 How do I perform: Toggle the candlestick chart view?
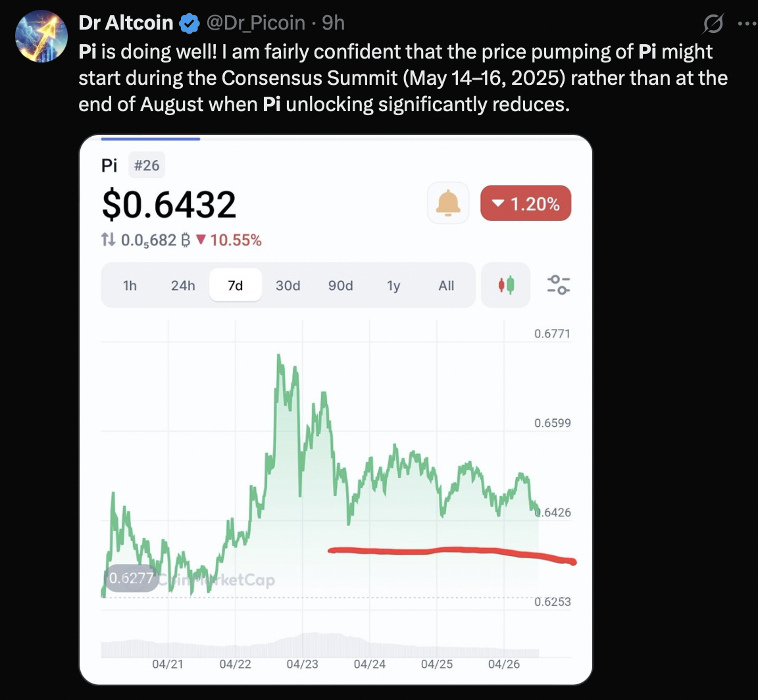click(505, 285)
